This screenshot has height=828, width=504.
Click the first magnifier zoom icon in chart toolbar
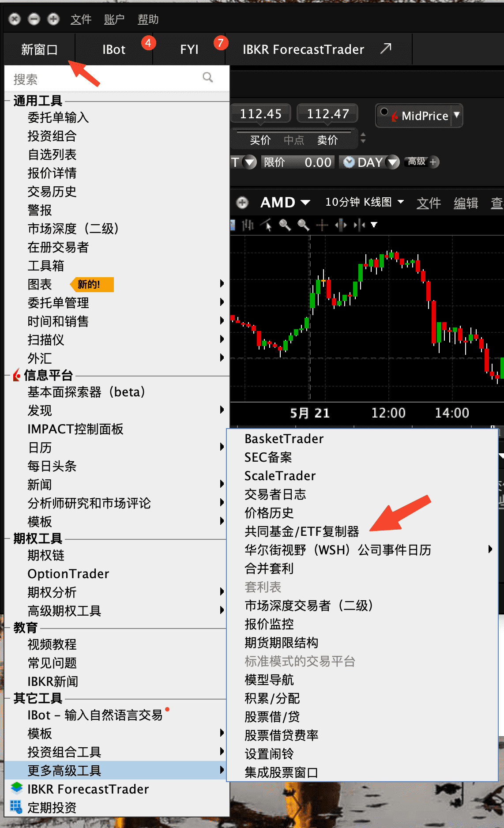pos(285,225)
